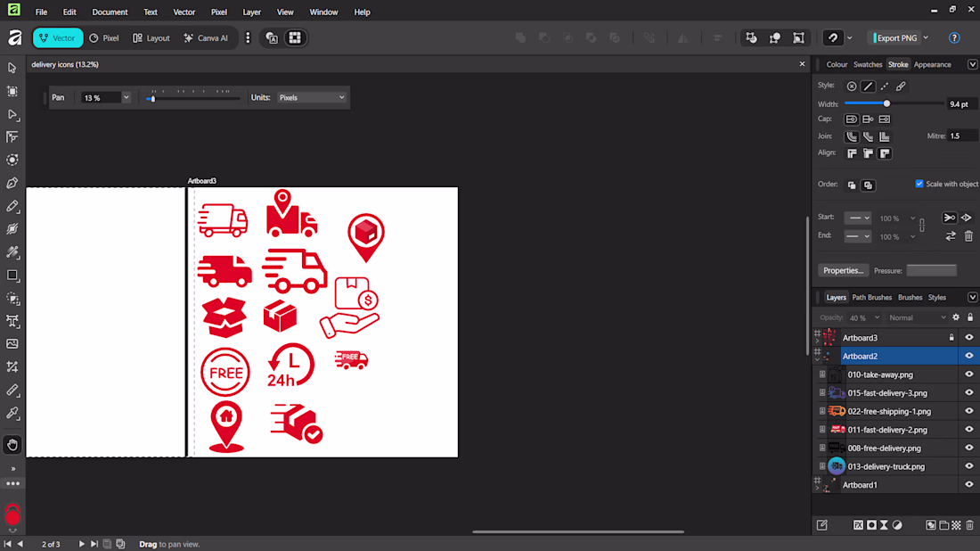Switch to the Swatches tab
Image resolution: width=980 pixels, height=551 pixels.
868,64
